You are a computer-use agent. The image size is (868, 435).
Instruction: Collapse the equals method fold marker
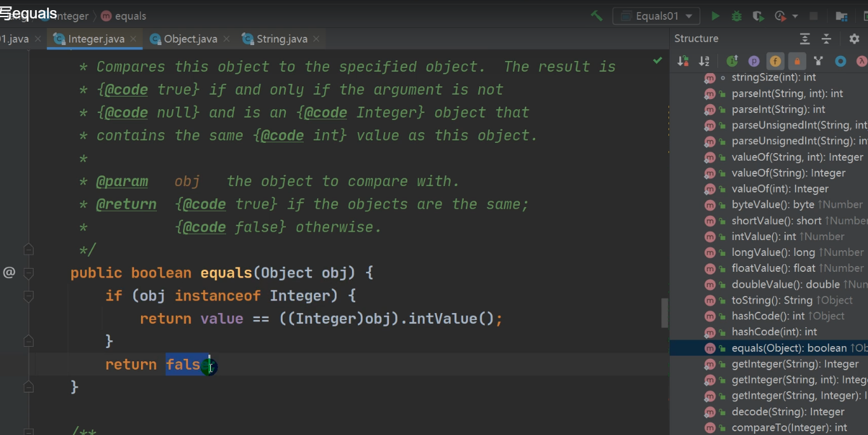tap(29, 273)
